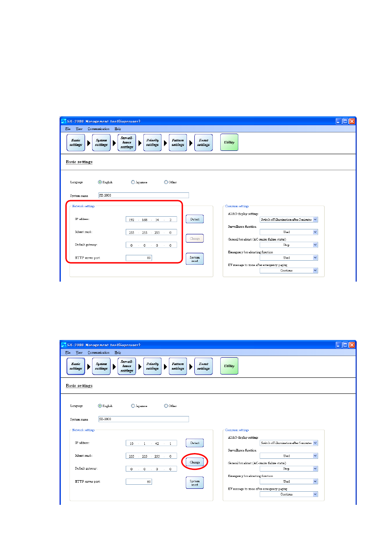The image size is (392, 555).
Task: Go to Surveillance settings in the lower window
Action: (127, 366)
